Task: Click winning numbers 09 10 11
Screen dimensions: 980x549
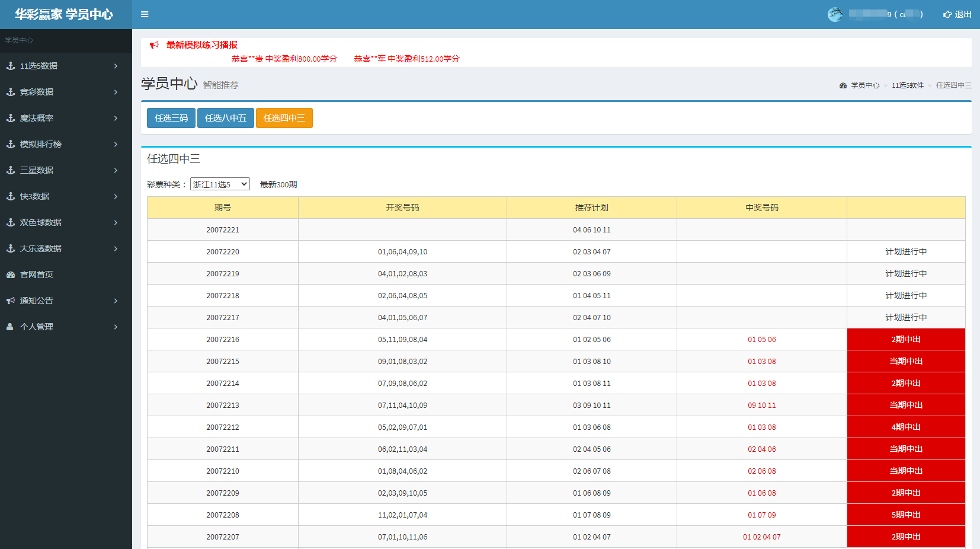Action: click(x=762, y=406)
